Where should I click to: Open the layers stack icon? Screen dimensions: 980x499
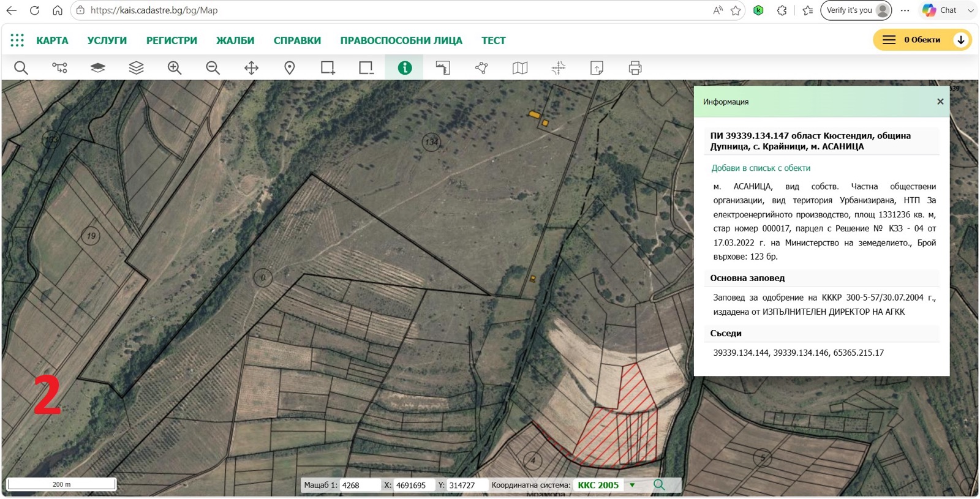[136, 68]
